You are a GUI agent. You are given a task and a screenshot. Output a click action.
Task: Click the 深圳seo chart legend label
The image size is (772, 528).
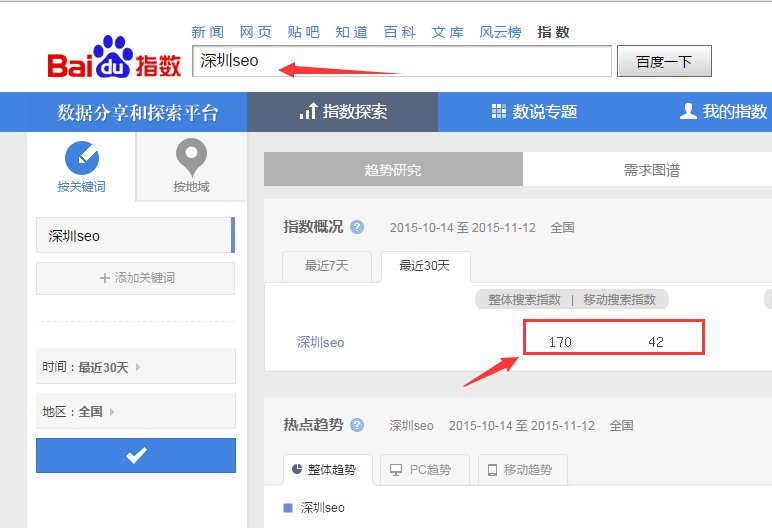[x=322, y=508]
